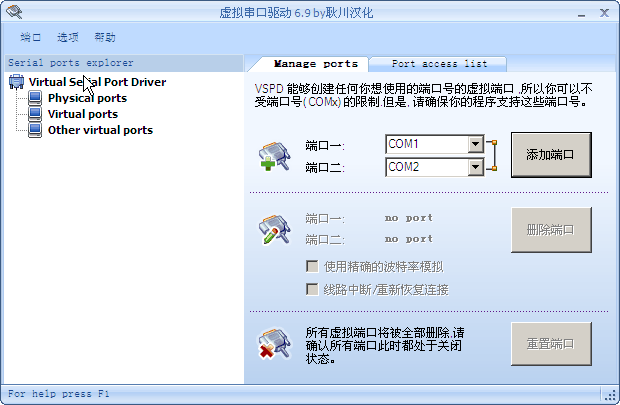Click the reset ports warning text
Viewport: 620px width, 405px height.
click(385, 345)
